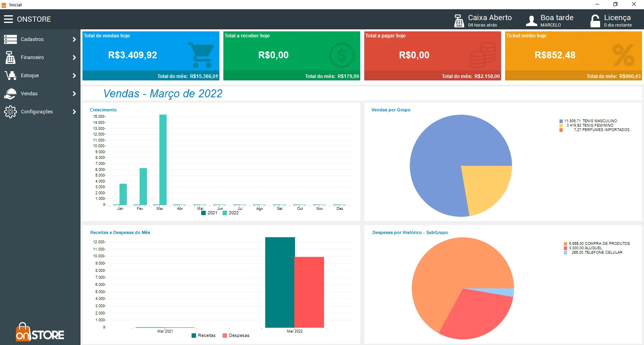
Task: Expand the Vendas menu chevron
Action: 74,94
